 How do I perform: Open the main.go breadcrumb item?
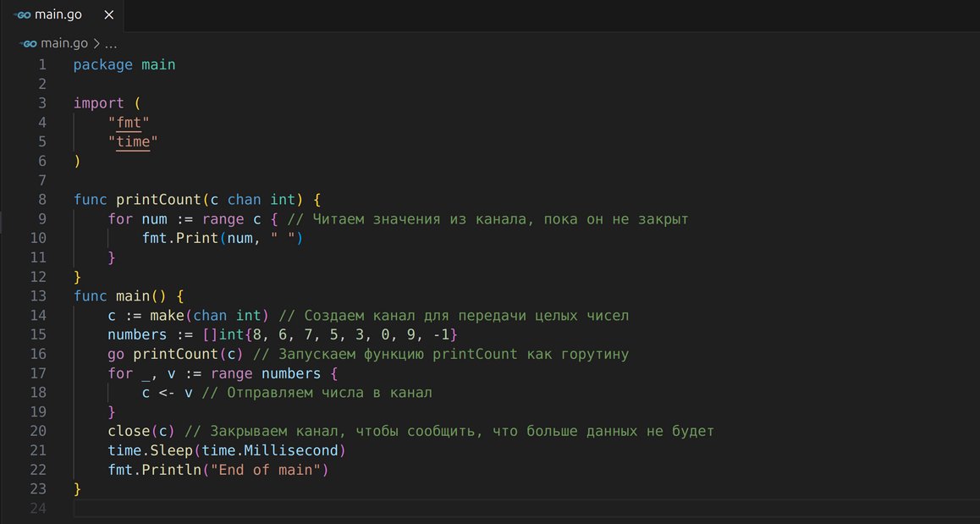click(63, 43)
